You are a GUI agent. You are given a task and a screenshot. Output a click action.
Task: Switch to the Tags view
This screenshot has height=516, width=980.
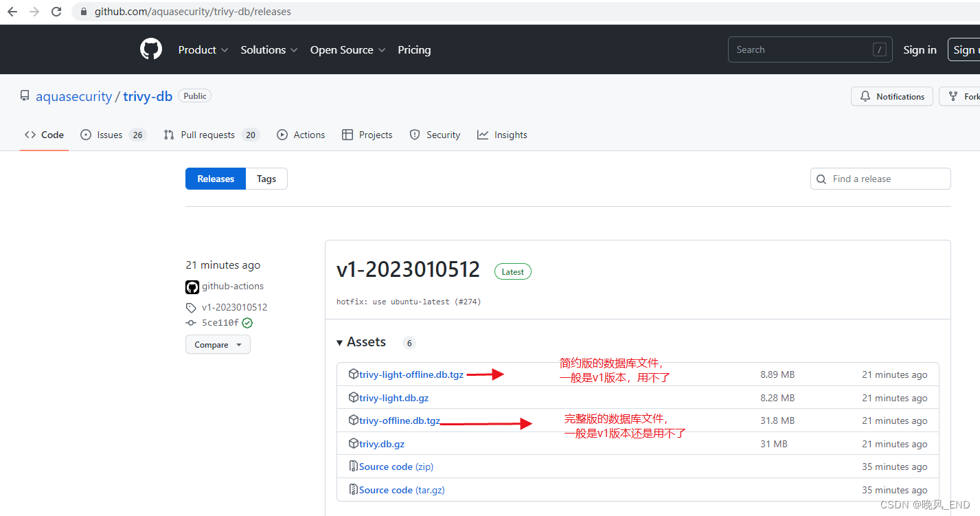(x=266, y=179)
